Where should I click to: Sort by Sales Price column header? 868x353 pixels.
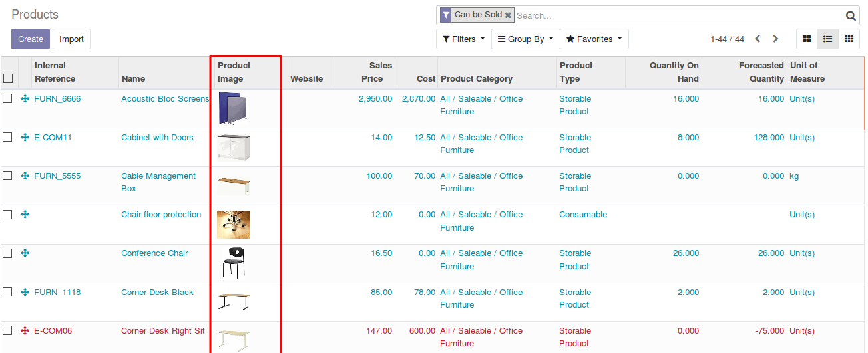(x=376, y=72)
